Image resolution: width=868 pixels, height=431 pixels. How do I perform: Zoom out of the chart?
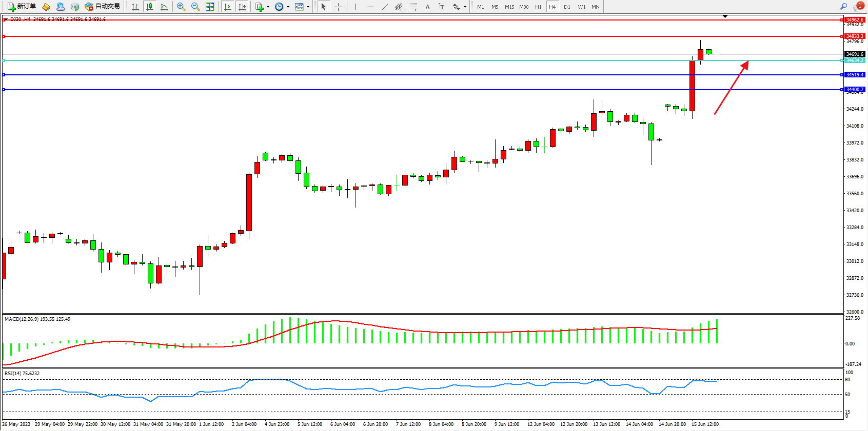[x=195, y=7]
